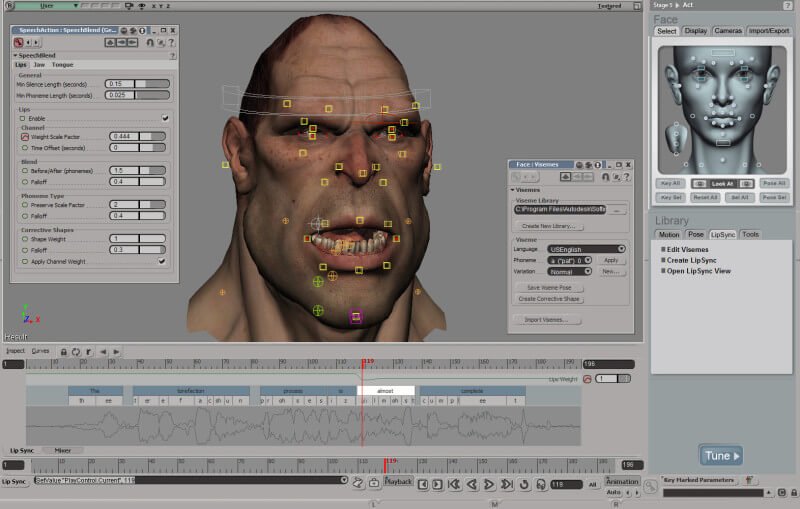Screen dimensions: 800x509
Task: Toggle the Lips Enable checkbox
Action: pyautogui.click(x=165, y=118)
